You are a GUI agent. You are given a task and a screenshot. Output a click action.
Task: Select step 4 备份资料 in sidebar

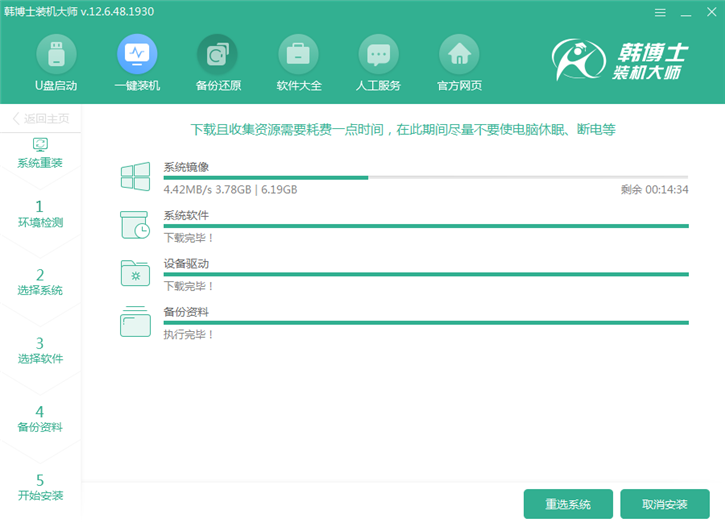(x=40, y=418)
